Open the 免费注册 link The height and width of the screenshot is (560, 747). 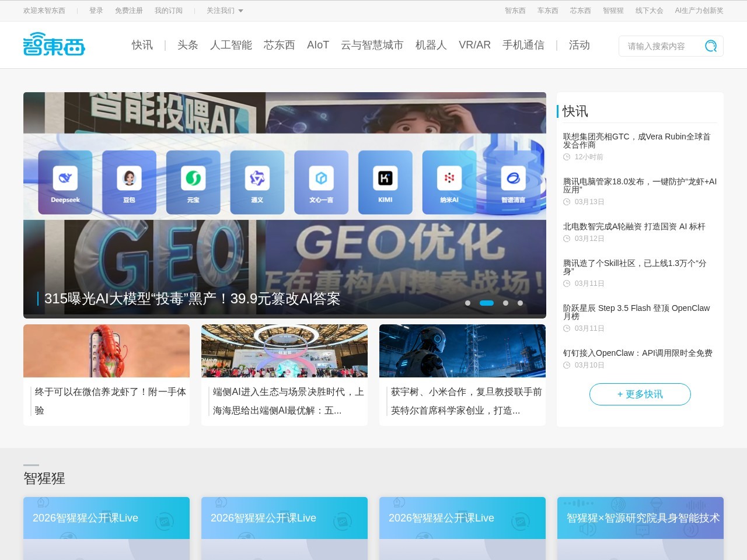click(128, 10)
